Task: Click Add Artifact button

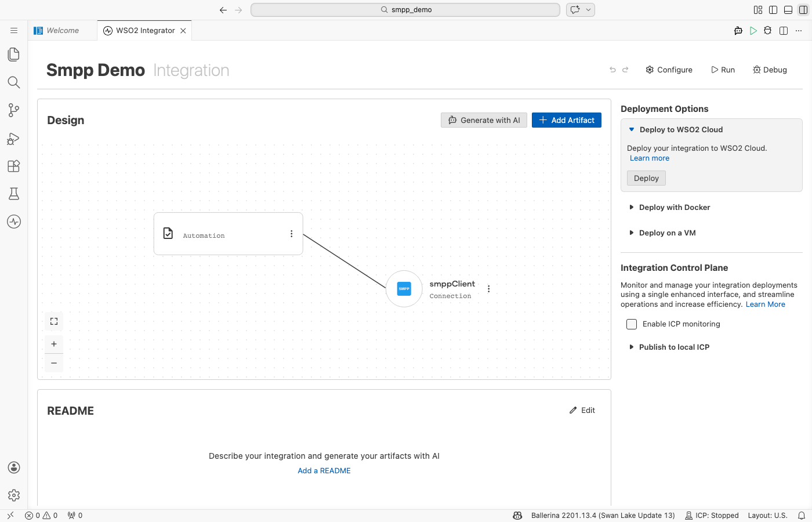Action: click(x=567, y=120)
